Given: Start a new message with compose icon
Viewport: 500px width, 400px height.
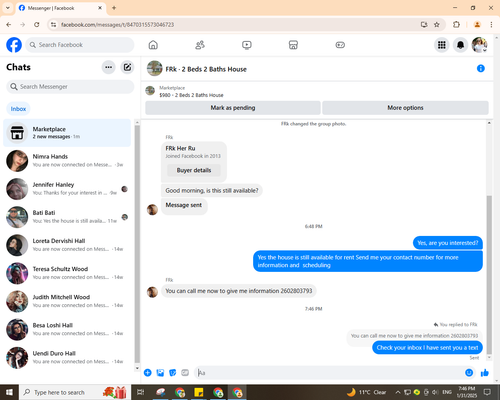Looking at the screenshot, I should coord(127,67).
